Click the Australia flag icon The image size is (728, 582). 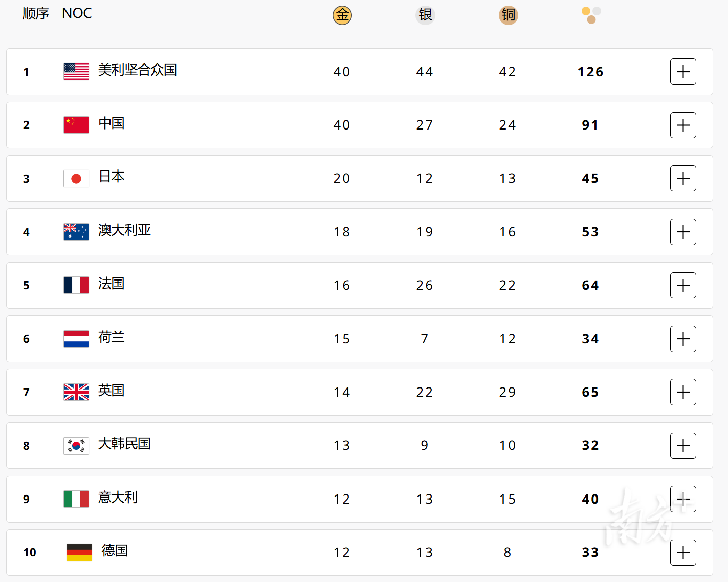pos(76,232)
